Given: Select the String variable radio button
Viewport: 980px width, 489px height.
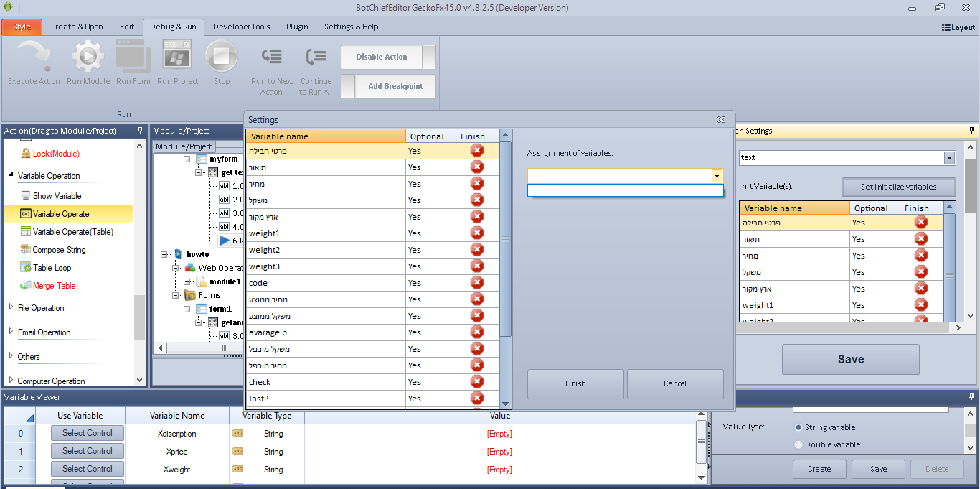Looking at the screenshot, I should 798,427.
